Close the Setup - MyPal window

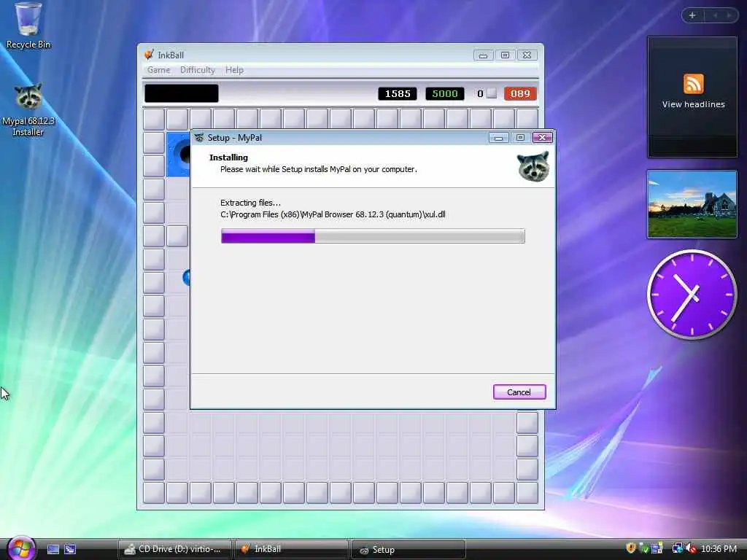[x=542, y=138]
